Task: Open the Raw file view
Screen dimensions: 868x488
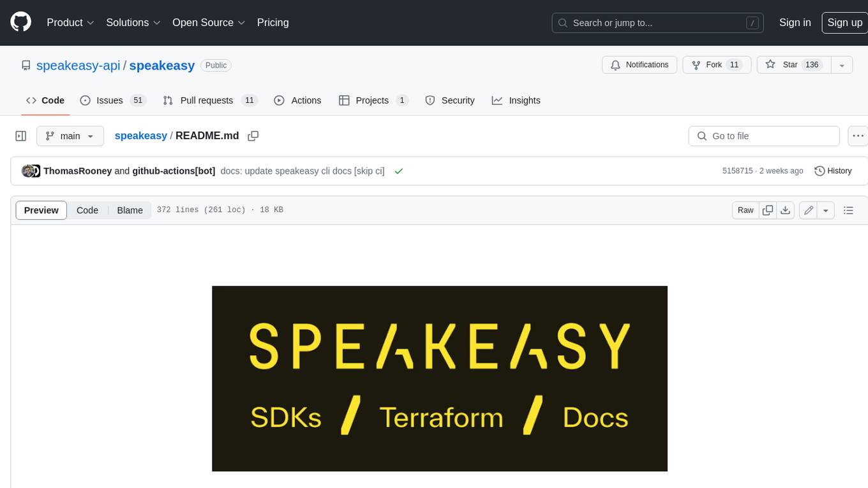Action: [x=745, y=210]
